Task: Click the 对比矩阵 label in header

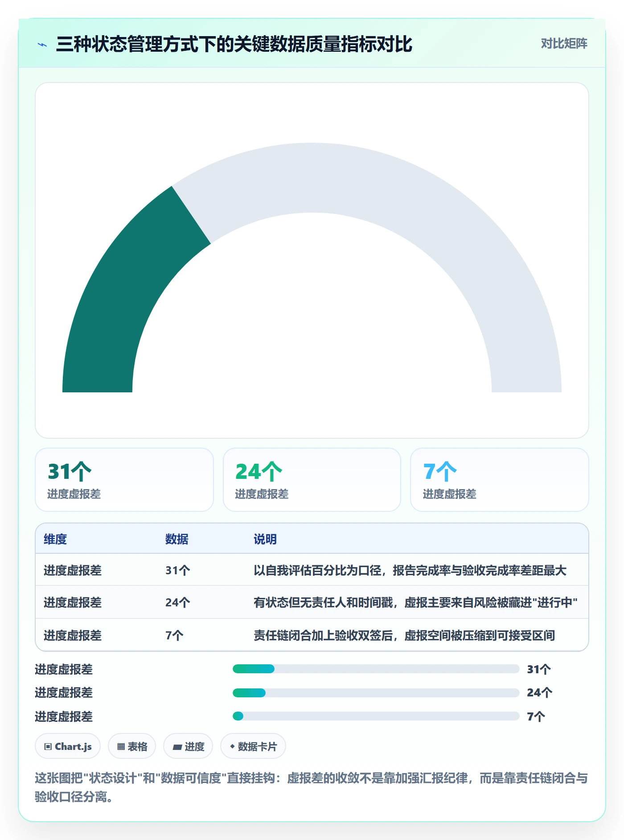Action: tap(564, 43)
